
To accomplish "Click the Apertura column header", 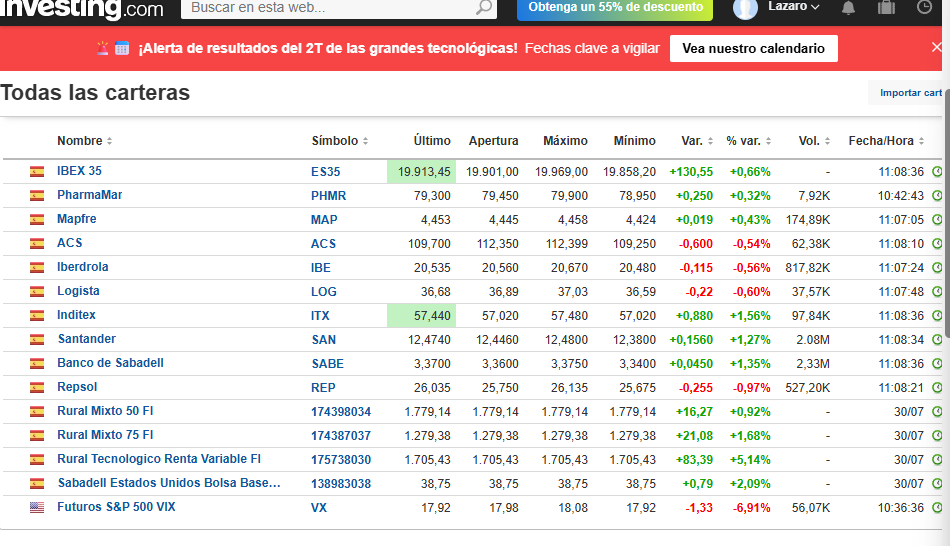I will [x=493, y=141].
